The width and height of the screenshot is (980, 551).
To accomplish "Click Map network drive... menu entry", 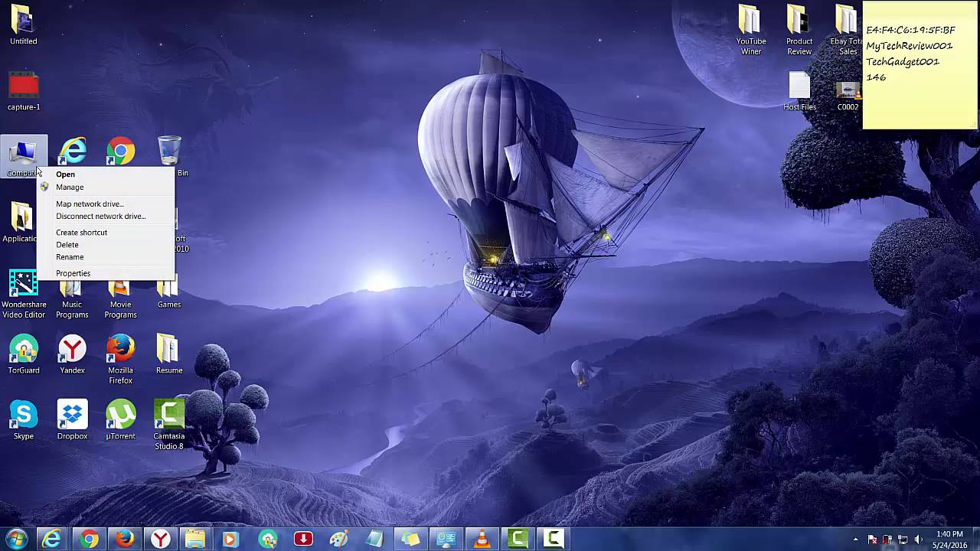I will click(x=90, y=204).
